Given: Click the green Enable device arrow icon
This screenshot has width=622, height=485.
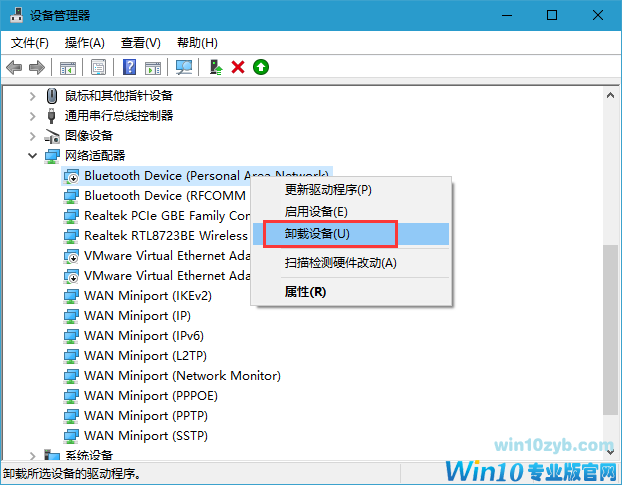Looking at the screenshot, I should (x=261, y=67).
